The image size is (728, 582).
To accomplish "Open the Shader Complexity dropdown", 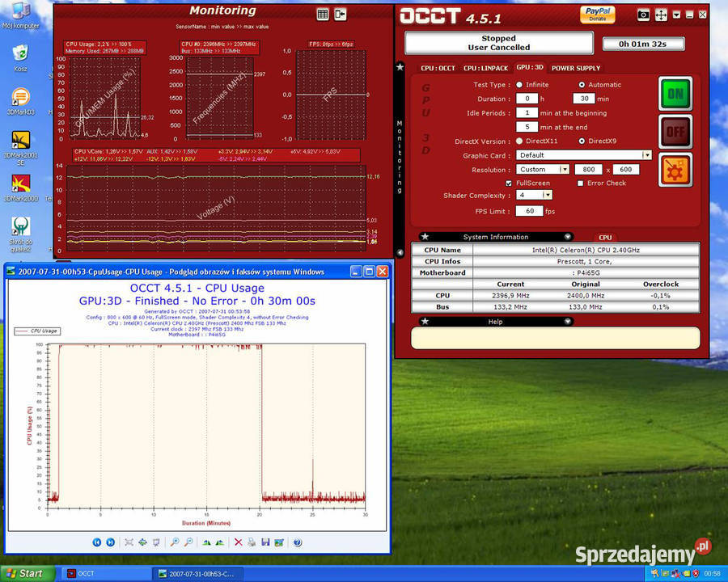I will (548, 195).
